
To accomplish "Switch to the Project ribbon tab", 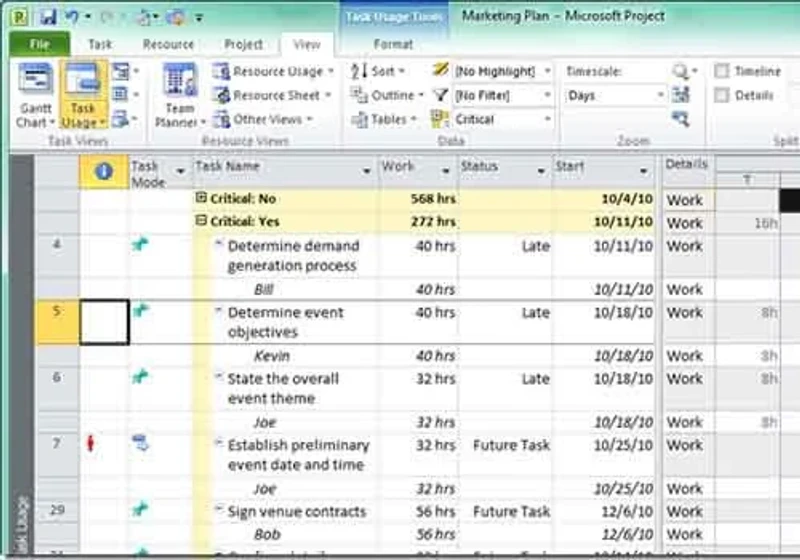I will click(x=243, y=44).
